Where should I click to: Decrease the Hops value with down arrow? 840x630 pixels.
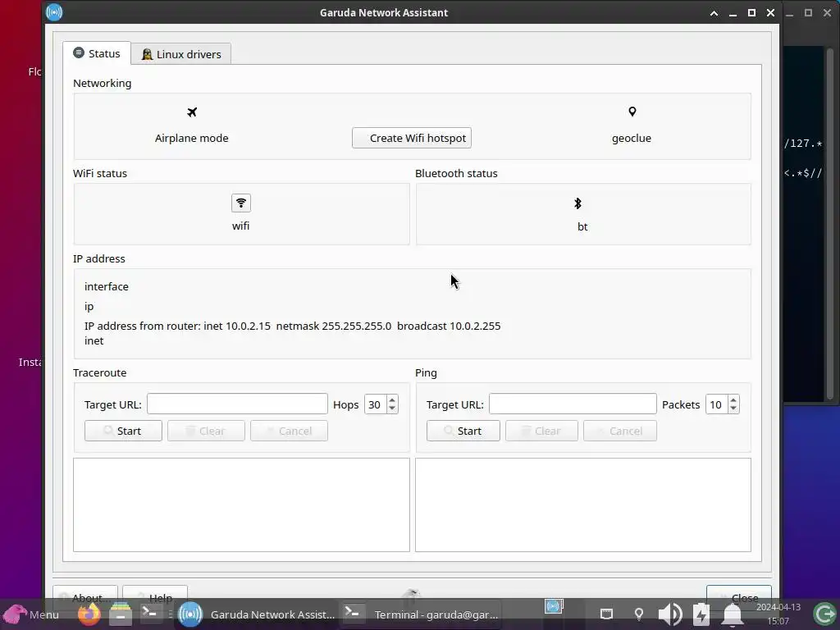392,409
